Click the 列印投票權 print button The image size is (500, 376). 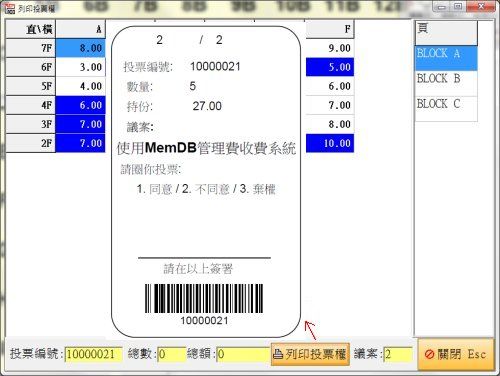click(310, 354)
